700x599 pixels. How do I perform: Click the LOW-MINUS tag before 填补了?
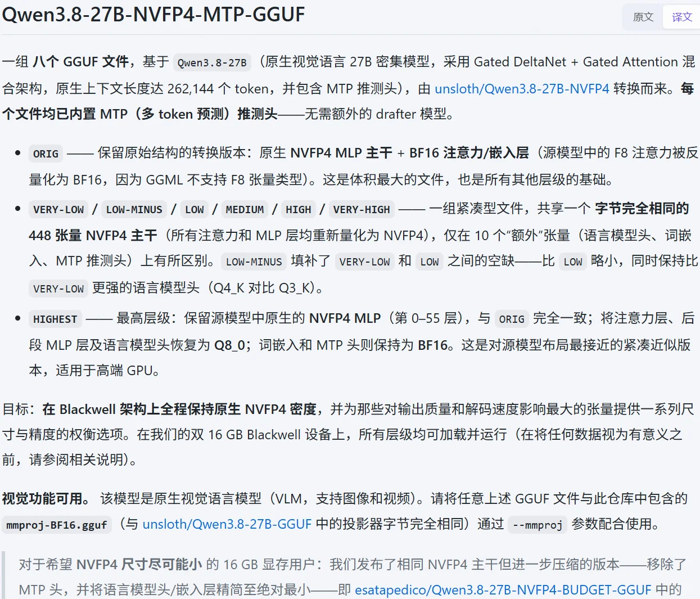254,262
